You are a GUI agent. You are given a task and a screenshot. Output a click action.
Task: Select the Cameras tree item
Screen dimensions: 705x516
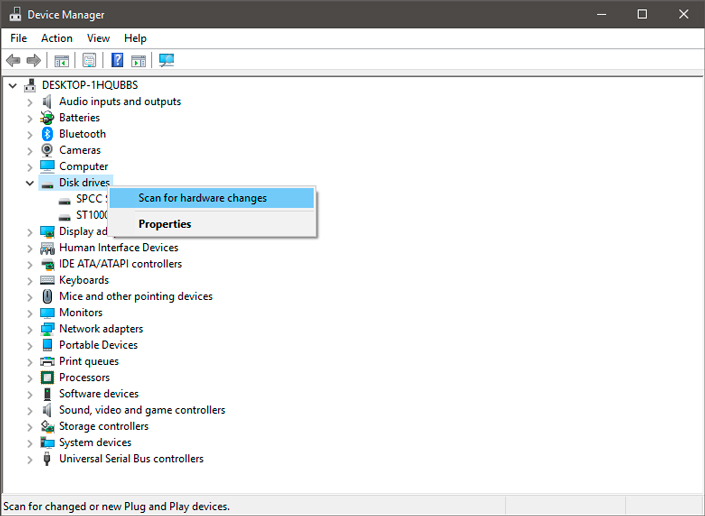pyautogui.click(x=80, y=150)
